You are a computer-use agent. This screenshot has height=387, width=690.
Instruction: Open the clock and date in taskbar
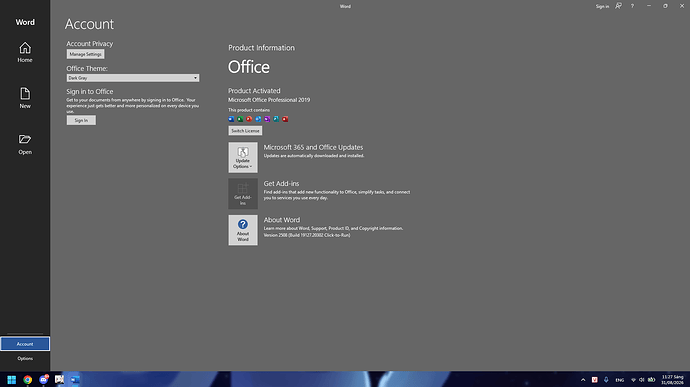[672, 380]
